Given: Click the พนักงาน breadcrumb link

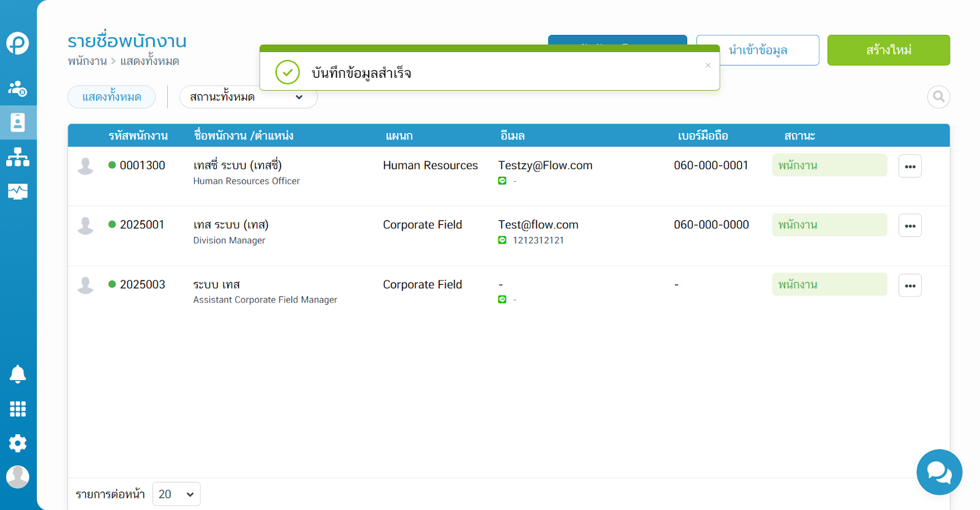Looking at the screenshot, I should coord(87,61).
